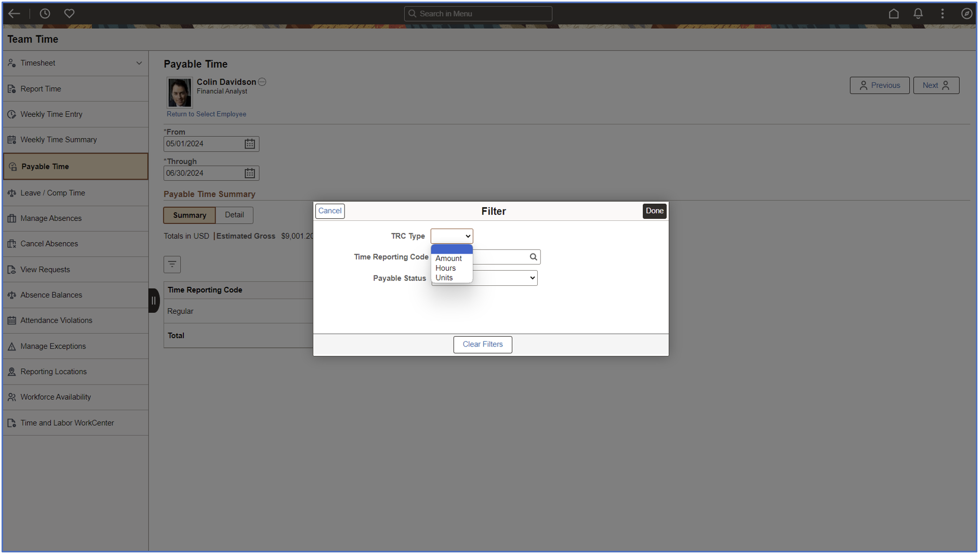This screenshot has width=980, height=555.
Task: Expand the Timesheet section chevron
Action: (x=139, y=63)
